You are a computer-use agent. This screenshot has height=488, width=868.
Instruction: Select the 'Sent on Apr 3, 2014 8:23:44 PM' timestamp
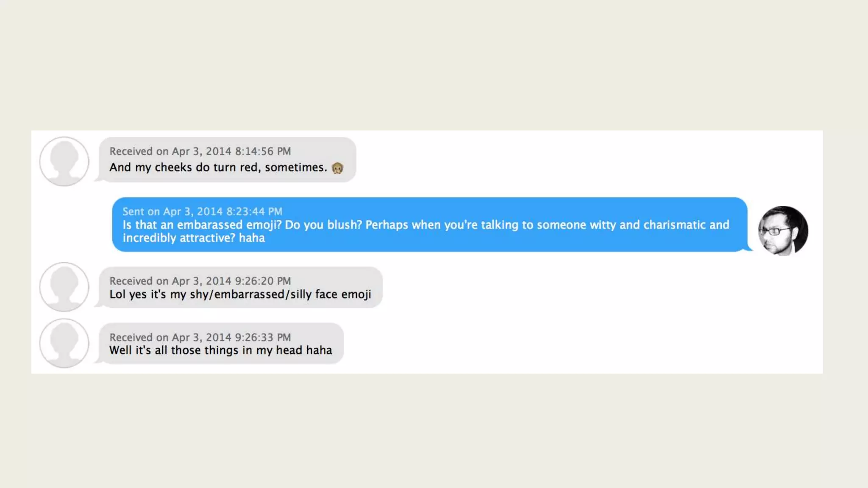pyautogui.click(x=202, y=211)
